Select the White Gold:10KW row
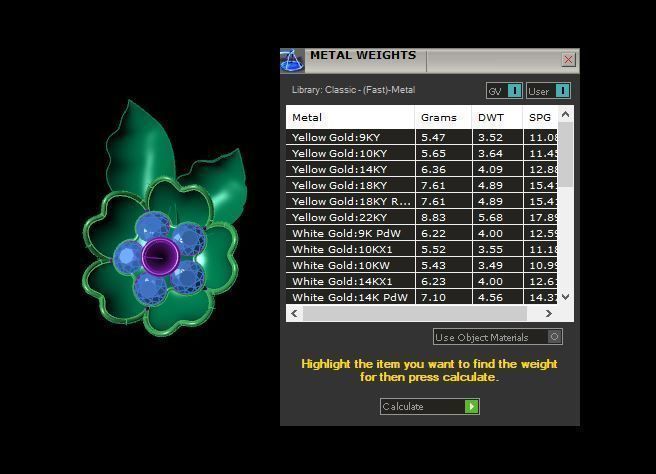This screenshot has width=656, height=474. point(422,265)
